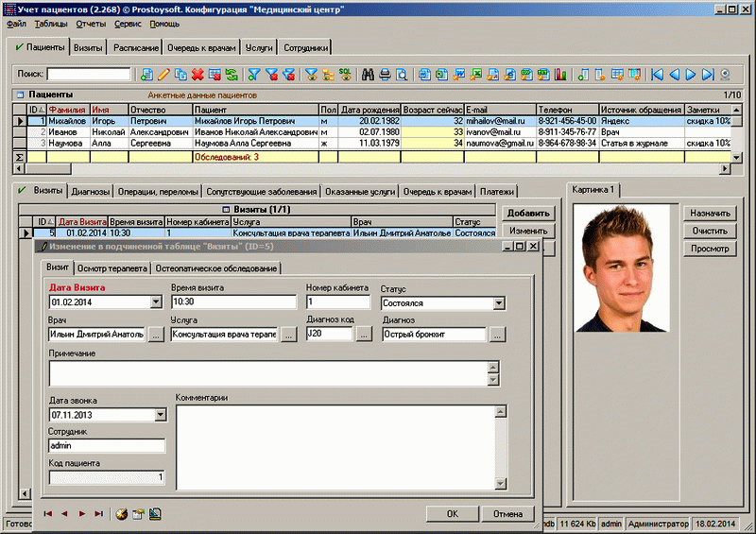Jump to last record with blue arrow

[x=708, y=74]
